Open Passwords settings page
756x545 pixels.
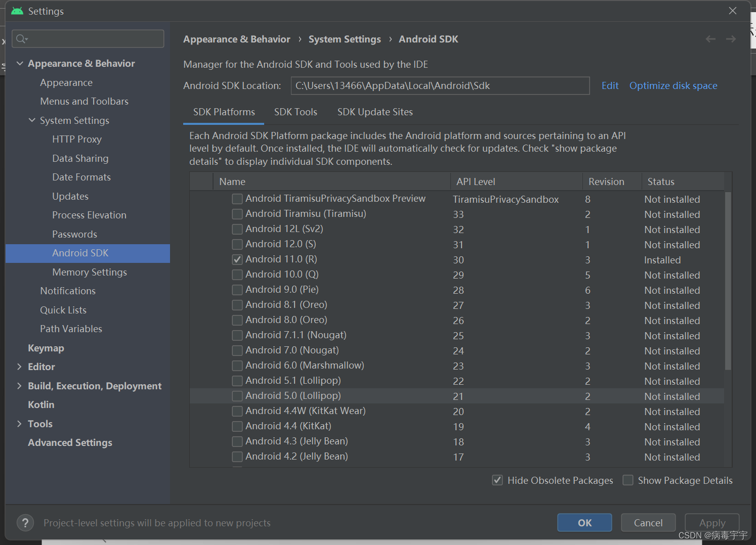[x=74, y=234]
